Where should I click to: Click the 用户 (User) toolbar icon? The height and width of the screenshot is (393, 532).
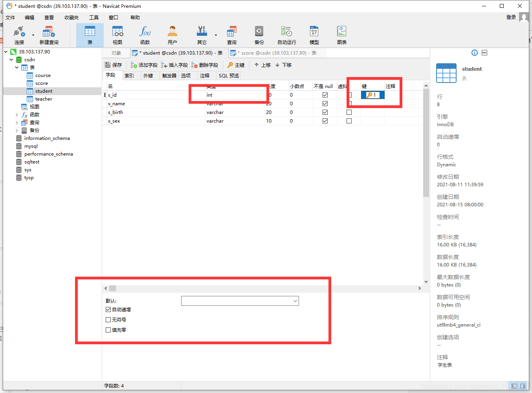(x=172, y=35)
